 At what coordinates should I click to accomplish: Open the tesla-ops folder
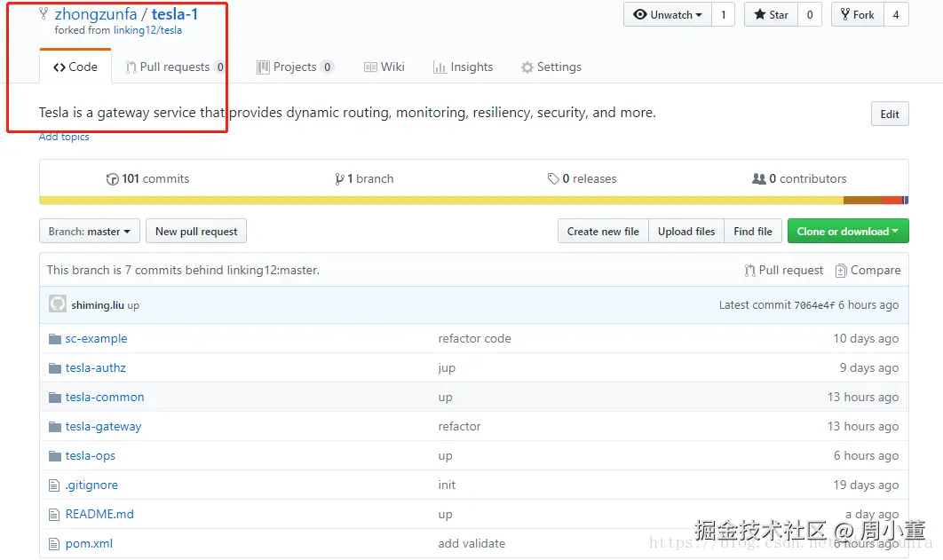click(x=91, y=456)
